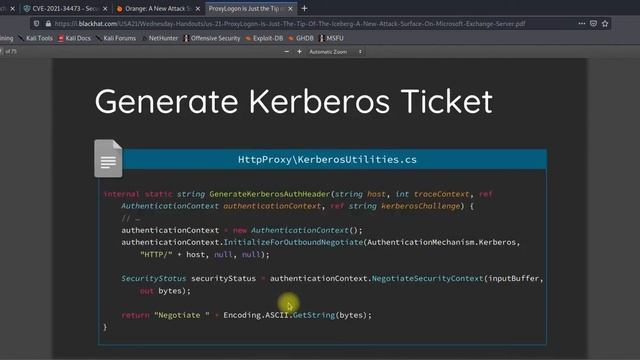
Task: Click the GetString method call
Action: click(x=314, y=315)
